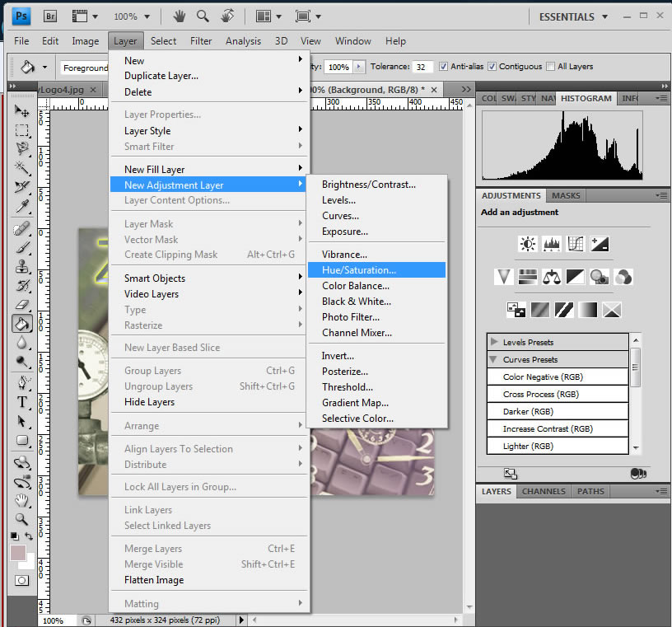Select the Brush tool
This screenshot has width=672, height=627.
point(21,247)
